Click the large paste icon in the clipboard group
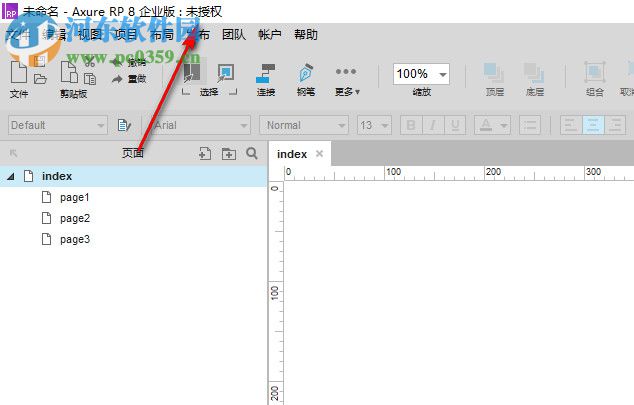The height and width of the screenshot is (405, 634). [x=69, y=72]
